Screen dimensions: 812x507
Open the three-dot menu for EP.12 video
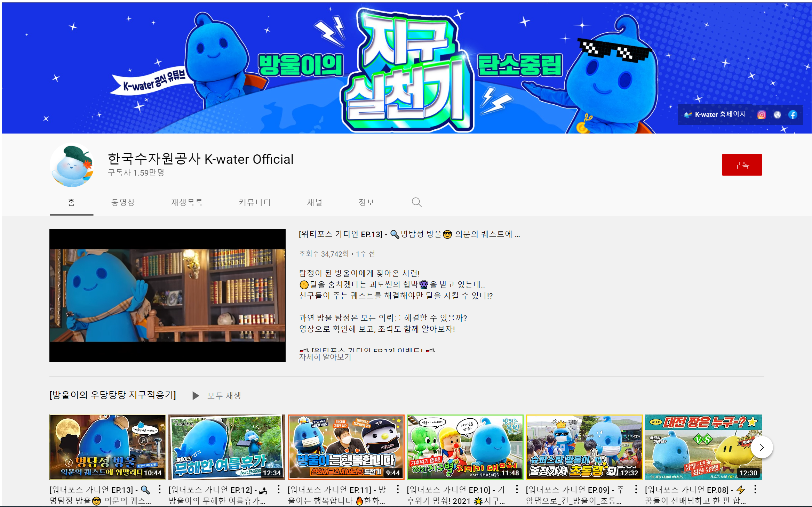(x=279, y=489)
